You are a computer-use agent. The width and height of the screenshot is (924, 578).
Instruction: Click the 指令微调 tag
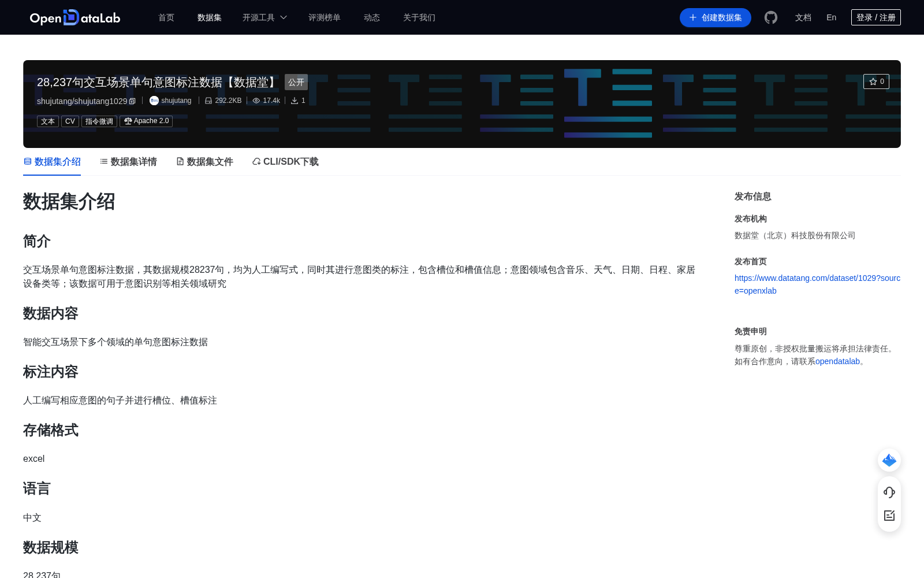(99, 121)
